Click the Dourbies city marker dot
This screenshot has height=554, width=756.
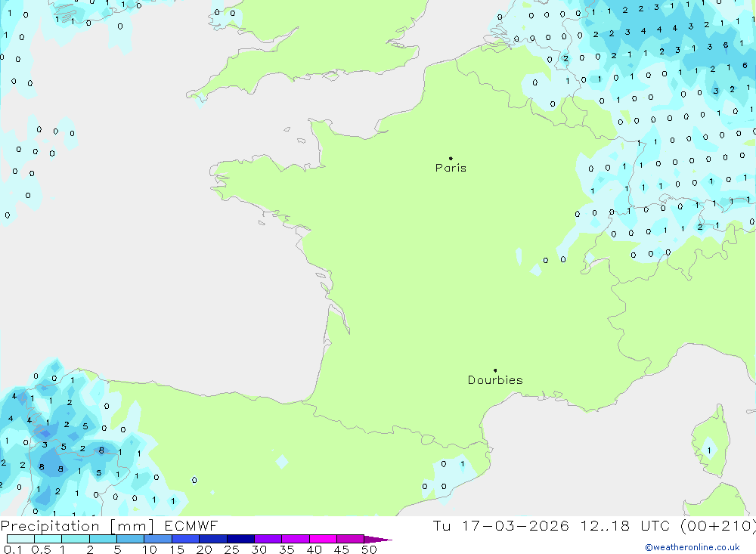[495, 370]
